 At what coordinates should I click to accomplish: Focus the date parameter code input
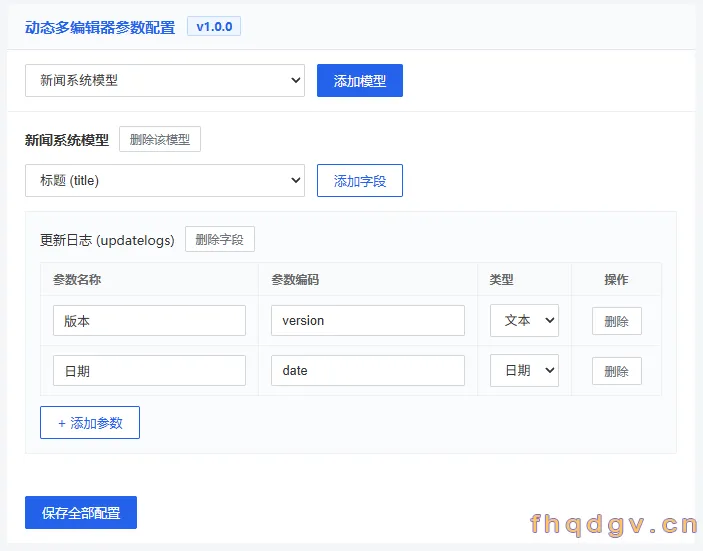point(368,371)
